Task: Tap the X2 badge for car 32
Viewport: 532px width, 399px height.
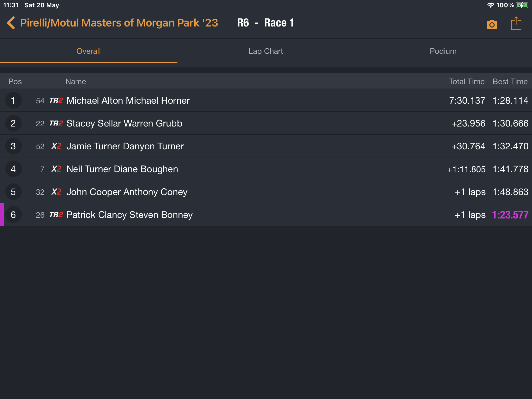Action: (x=56, y=192)
